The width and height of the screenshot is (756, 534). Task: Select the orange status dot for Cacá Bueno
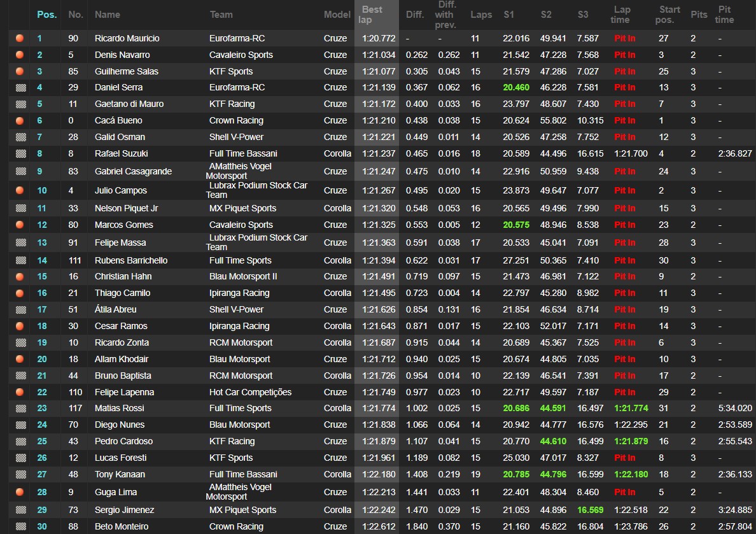click(20, 120)
